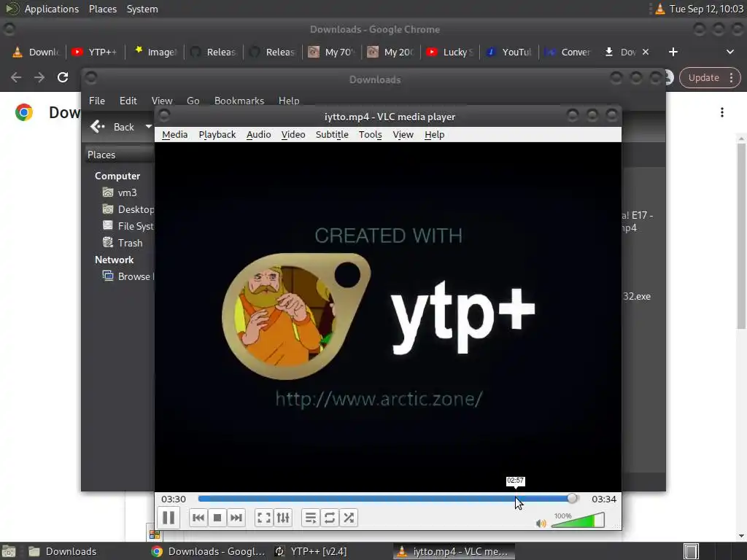Open VLC View menu
This screenshot has width=747, height=560.
tap(403, 135)
